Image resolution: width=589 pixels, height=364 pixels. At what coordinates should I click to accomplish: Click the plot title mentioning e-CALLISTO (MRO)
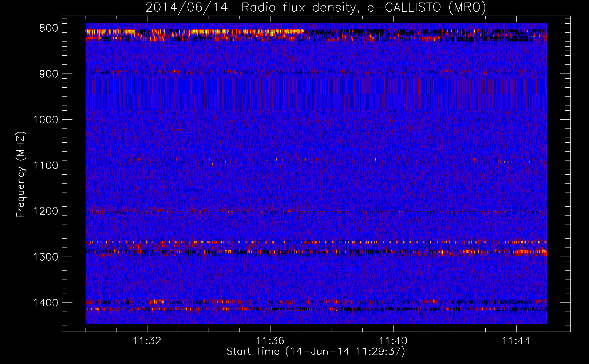(316, 7)
